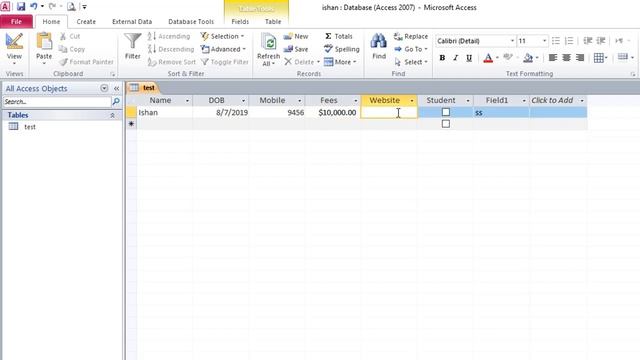This screenshot has width=640, height=360.
Task: Click the navigation pane Search field
Action: pyautogui.click(x=57, y=102)
